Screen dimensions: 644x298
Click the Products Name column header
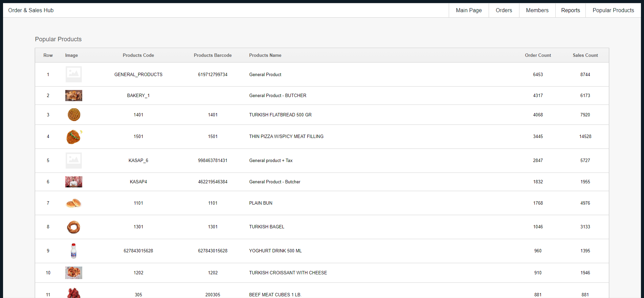click(x=265, y=55)
